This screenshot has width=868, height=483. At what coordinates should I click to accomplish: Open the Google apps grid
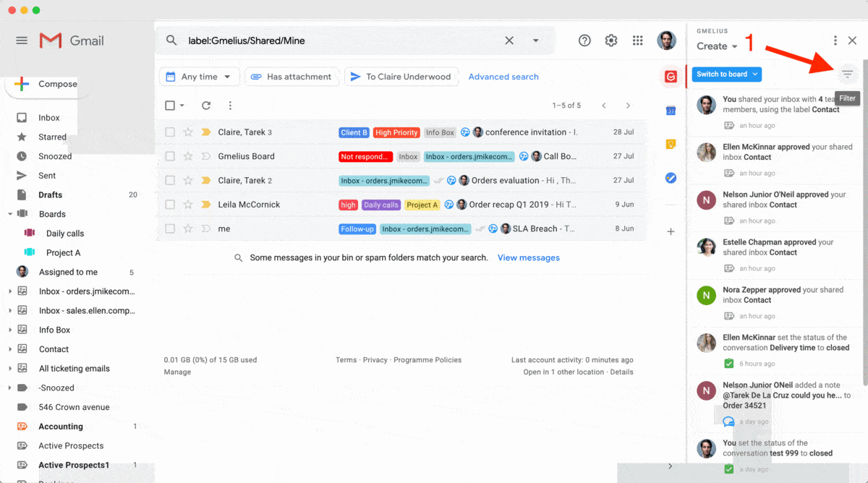(638, 40)
